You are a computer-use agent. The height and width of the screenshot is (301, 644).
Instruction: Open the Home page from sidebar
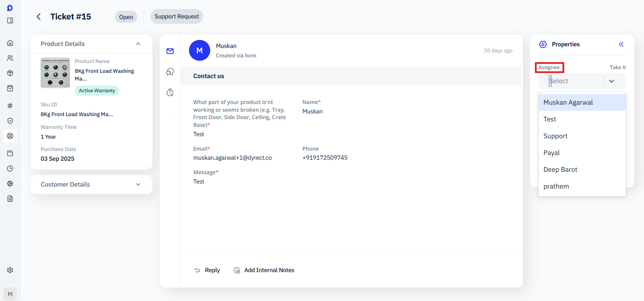click(x=10, y=43)
